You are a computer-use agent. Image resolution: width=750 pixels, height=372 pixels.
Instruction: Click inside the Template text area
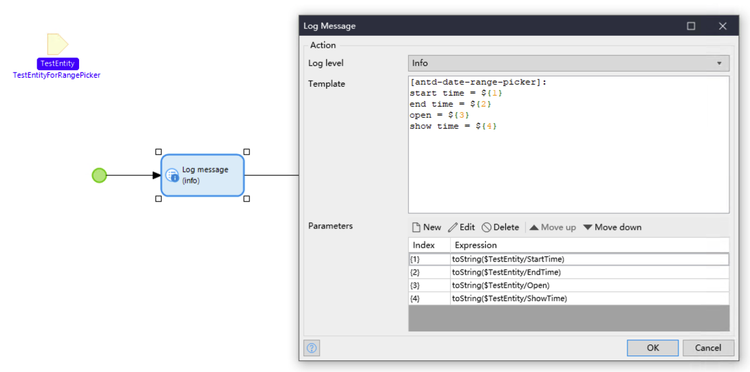569,144
